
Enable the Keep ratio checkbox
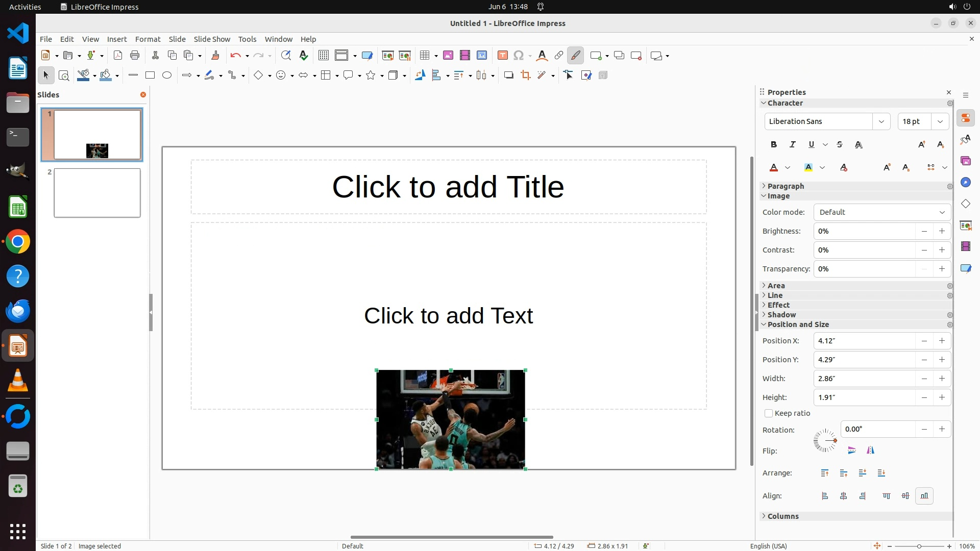pyautogui.click(x=769, y=413)
